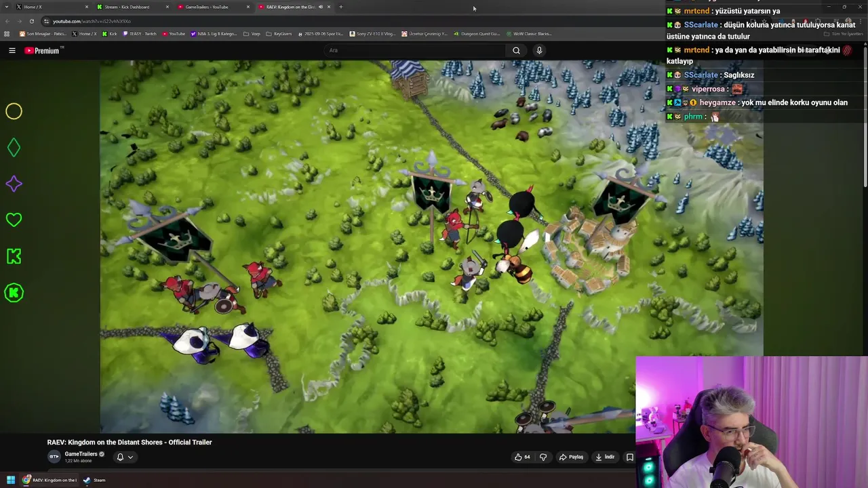Focus the YouTube search box
Image resolution: width=868 pixels, height=488 pixels.
click(415, 50)
